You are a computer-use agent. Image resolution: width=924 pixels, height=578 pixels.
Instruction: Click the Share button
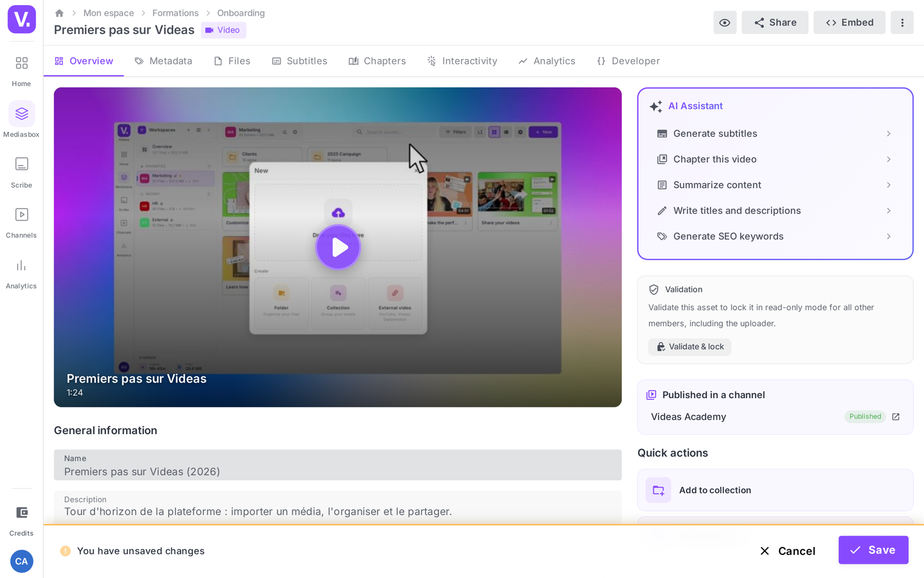click(x=775, y=23)
